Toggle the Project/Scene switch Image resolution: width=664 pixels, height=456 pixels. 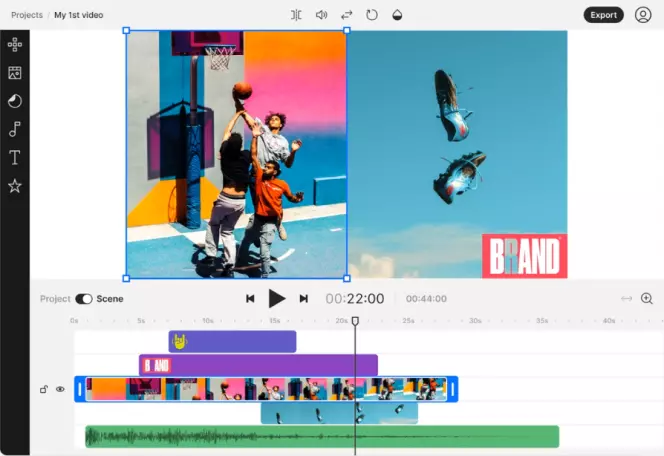pos(84,299)
